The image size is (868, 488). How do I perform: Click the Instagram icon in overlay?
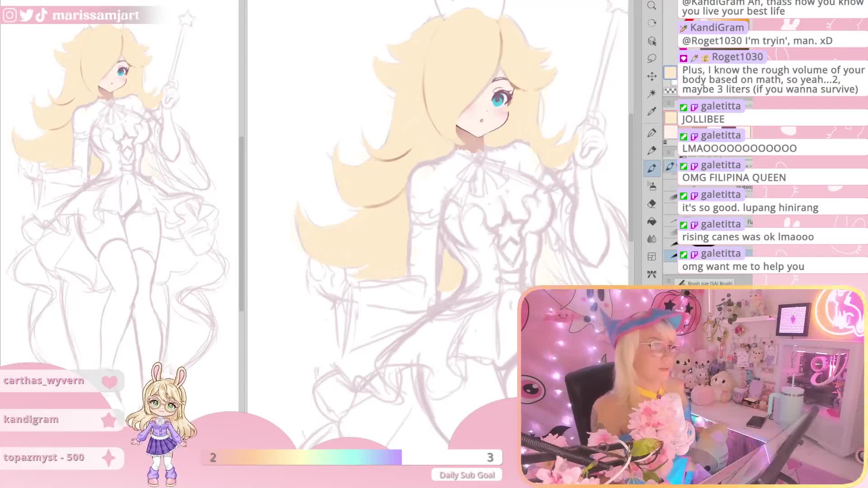click(9, 15)
